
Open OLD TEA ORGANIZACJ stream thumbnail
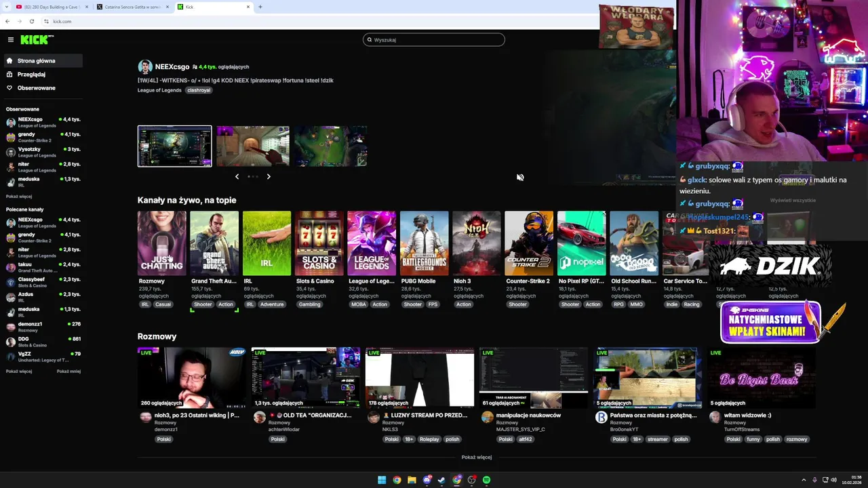click(306, 378)
